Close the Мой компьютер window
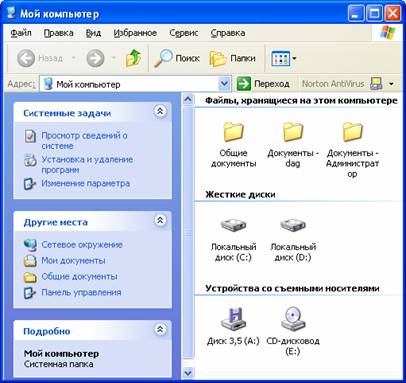Screen dimensions: 406x383 pyautogui.click(x=393, y=14)
